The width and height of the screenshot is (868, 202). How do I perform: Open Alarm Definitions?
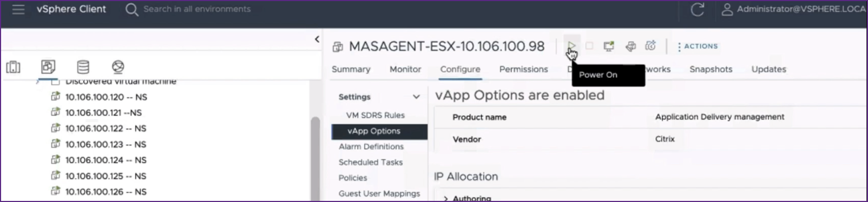click(371, 146)
